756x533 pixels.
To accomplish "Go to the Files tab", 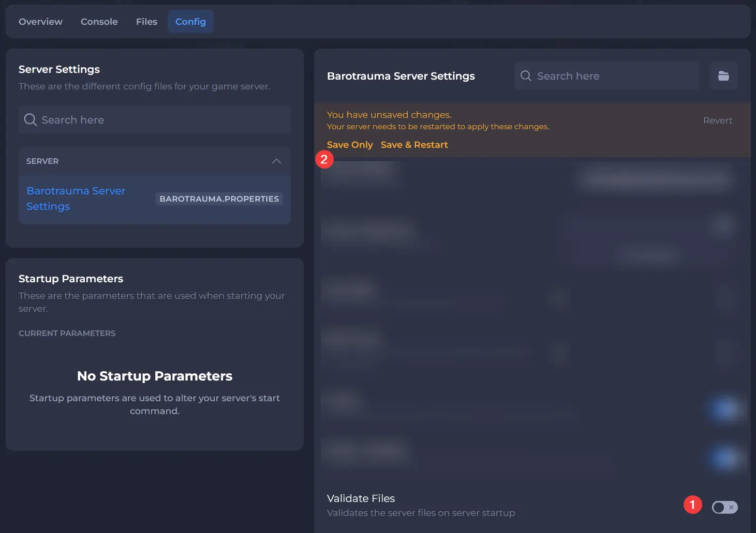I will pyautogui.click(x=146, y=22).
